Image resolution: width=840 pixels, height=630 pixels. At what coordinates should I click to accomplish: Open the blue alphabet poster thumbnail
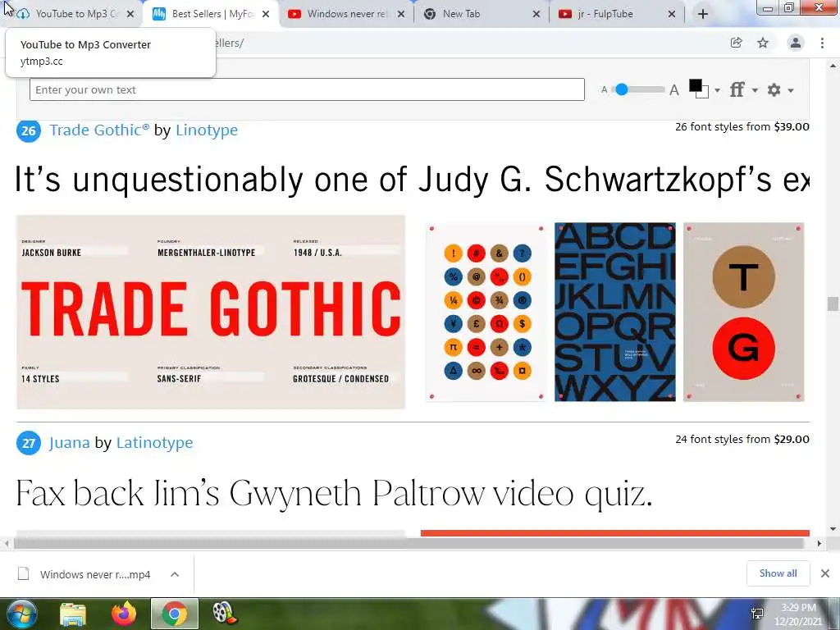pyautogui.click(x=615, y=312)
